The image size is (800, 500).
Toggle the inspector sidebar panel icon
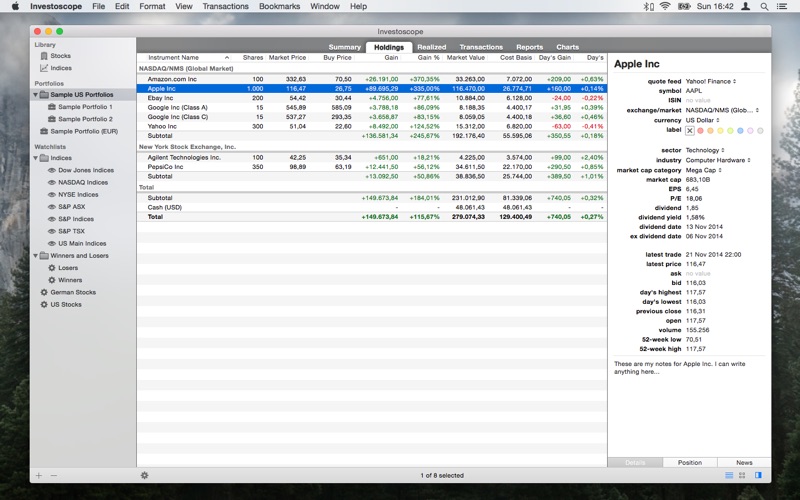[758, 475]
